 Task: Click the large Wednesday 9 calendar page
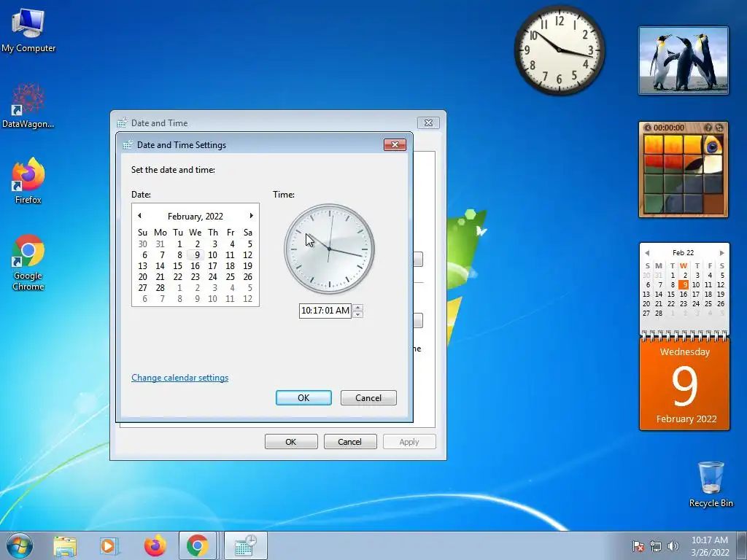point(684,384)
